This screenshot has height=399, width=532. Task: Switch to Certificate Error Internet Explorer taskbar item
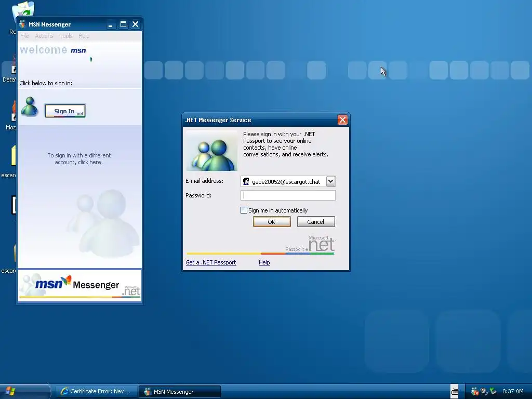click(96, 392)
